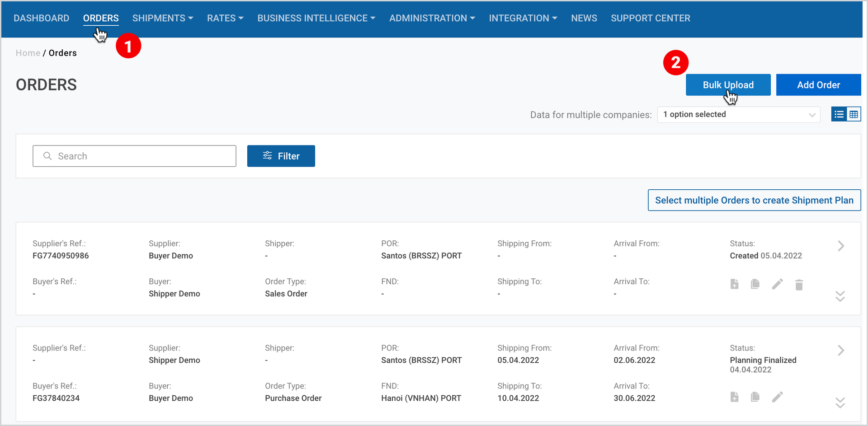Select buyer's ref FG37840234 text
This screenshot has height=426, width=868.
tap(56, 398)
